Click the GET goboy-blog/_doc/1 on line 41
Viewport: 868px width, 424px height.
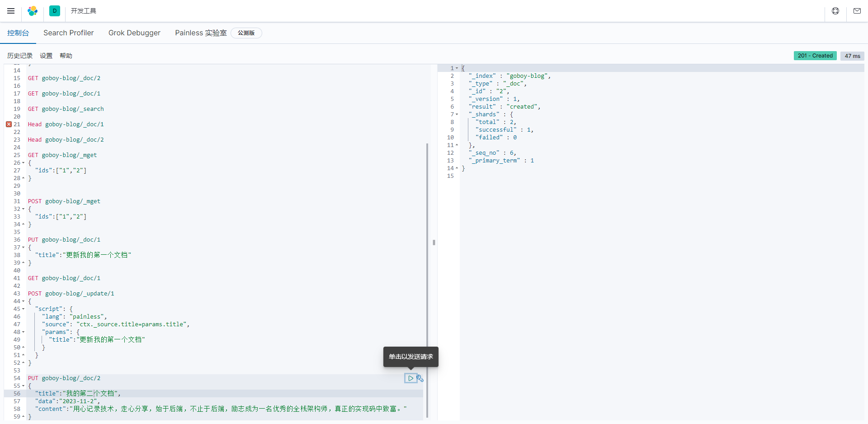pyautogui.click(x=64, y=278)
